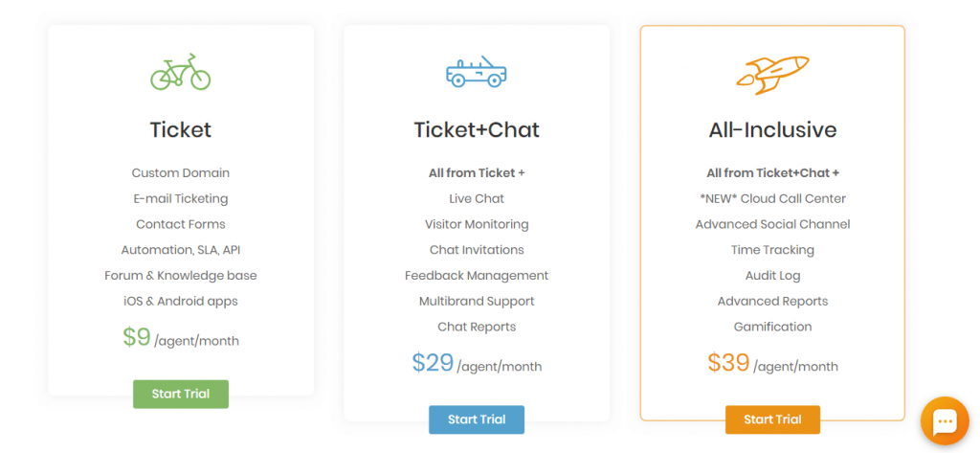Viewport: 980px width, 453px height.
Task: Click the orange rocket icon
Action: 772,75
